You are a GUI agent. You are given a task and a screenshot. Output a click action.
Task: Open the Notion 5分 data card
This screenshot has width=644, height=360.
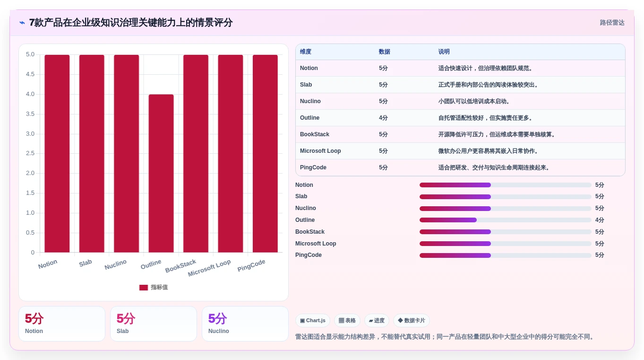click(62, 324)
